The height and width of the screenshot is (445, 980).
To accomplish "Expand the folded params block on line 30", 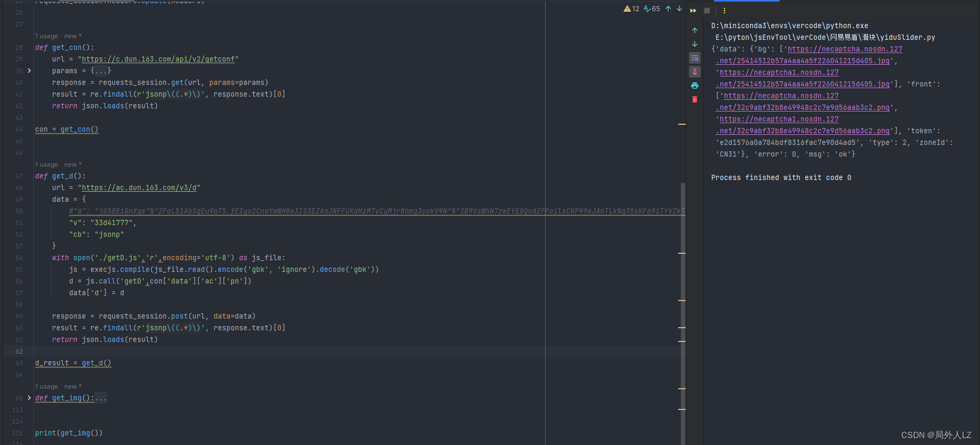I will 29,71.
